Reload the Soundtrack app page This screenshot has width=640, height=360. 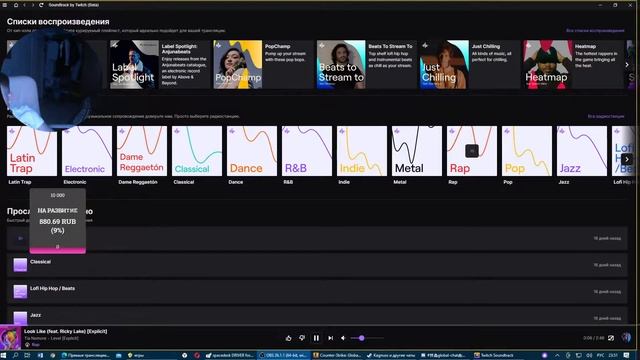coord(41,5)
